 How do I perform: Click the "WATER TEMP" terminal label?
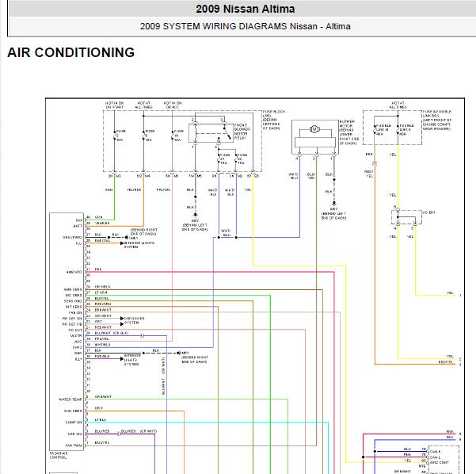tap(70, 399)
